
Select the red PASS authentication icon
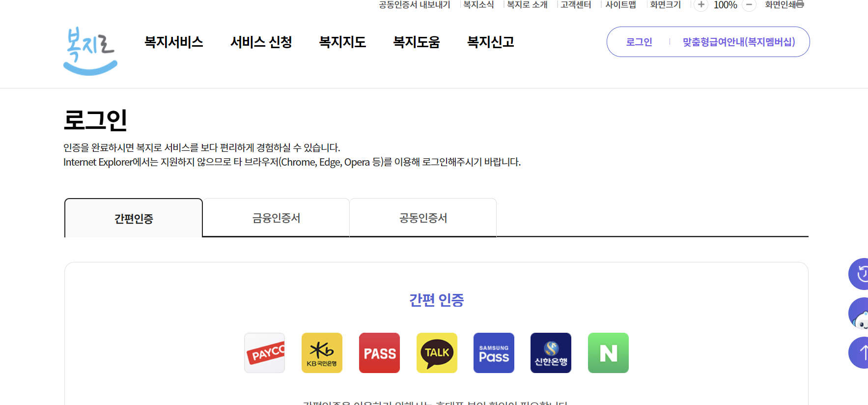(379, 353)
